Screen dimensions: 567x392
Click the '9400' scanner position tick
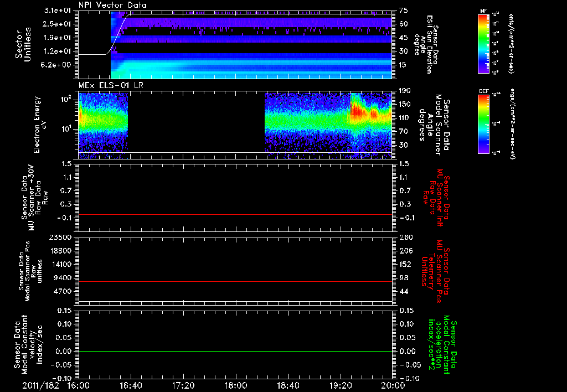click(x=63, y=278)
